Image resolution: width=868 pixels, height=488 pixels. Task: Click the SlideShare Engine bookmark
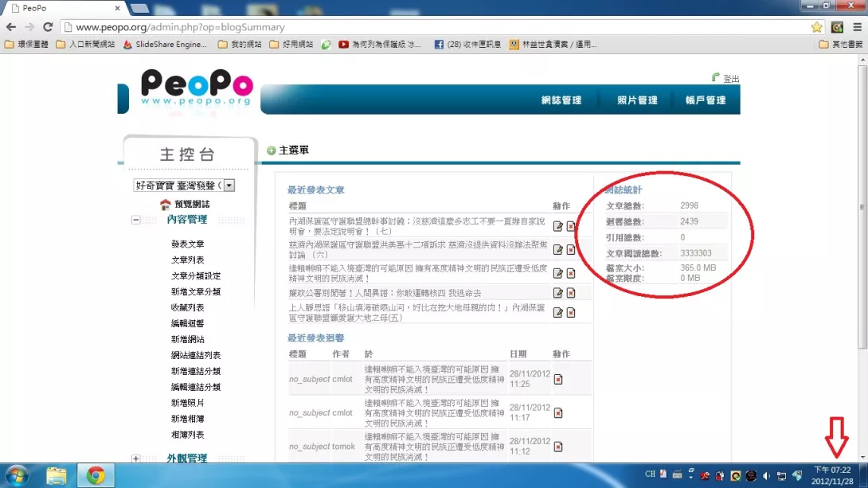pyautogui.click(x=165, y=45)
